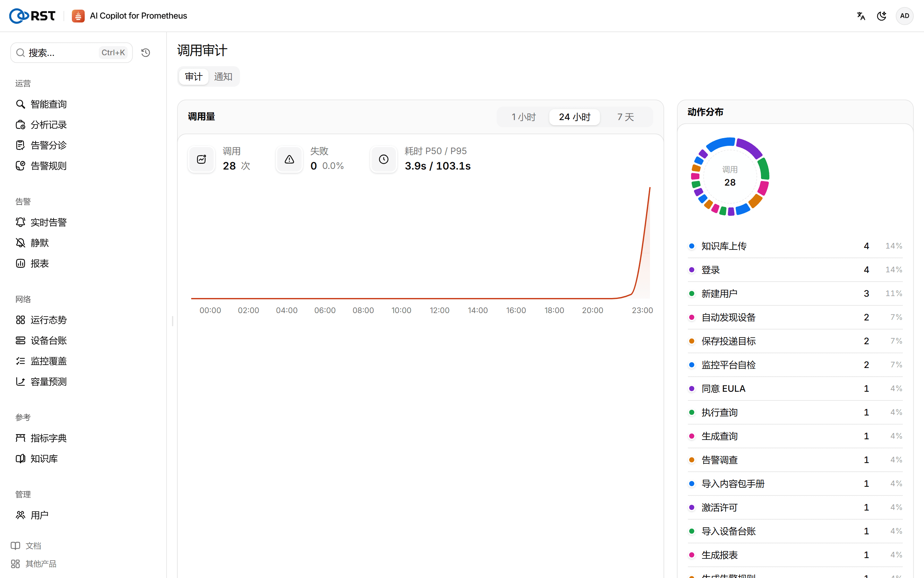Switch the interface language via translate icon
Viewport: 924px width, 578px height.
tap(860, 16)
